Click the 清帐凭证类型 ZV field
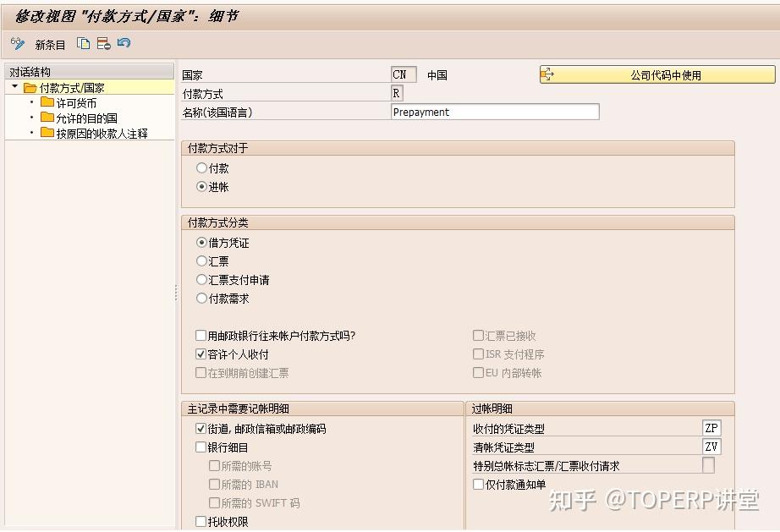This screenshot has height=532, width=780. point(711,447)
